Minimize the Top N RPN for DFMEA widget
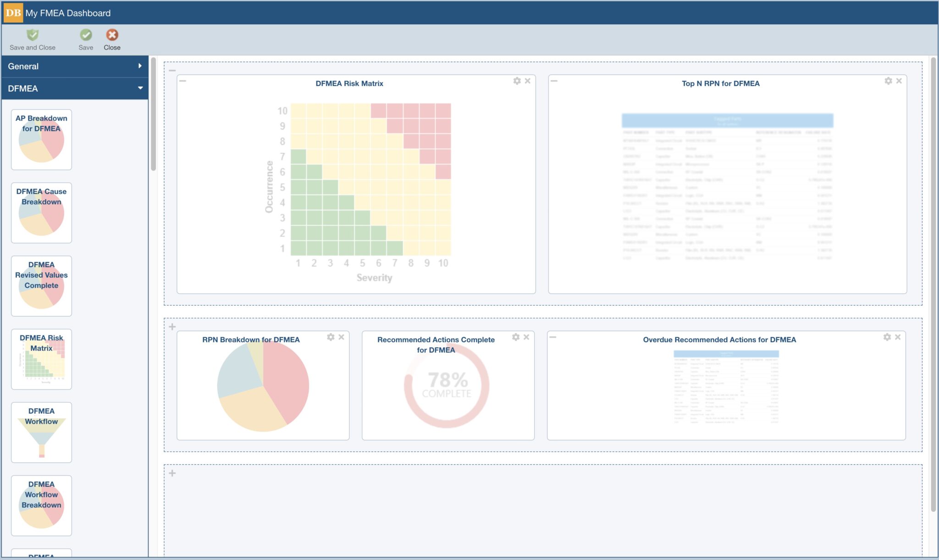This screenshot has height=560, width=939. coord(553,81)
